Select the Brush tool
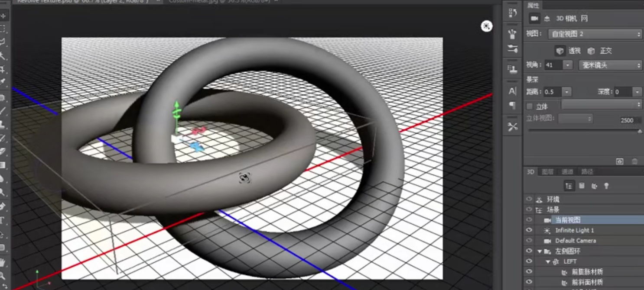Viewport: 644px width, 290px height. pyautogui.click(x=3, y=111)
